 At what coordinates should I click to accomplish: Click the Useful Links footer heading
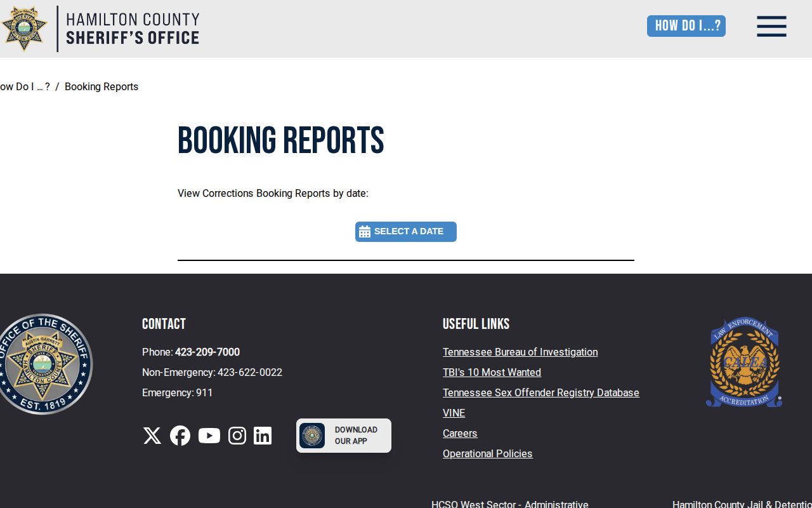[476, 324]
